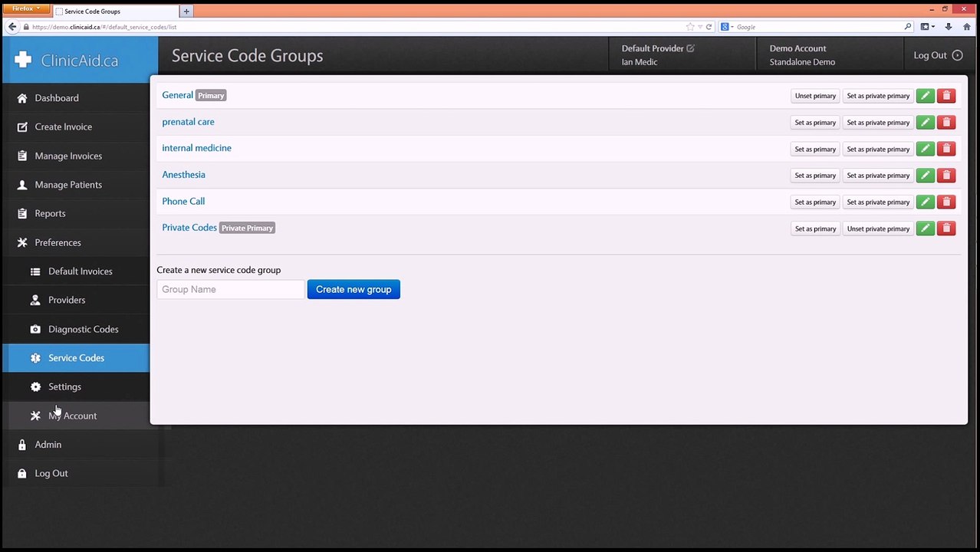Screen dimensions: 980x552
Task: Edit the Phone Call group with pencil icon
Action: (x=925, y=202)
